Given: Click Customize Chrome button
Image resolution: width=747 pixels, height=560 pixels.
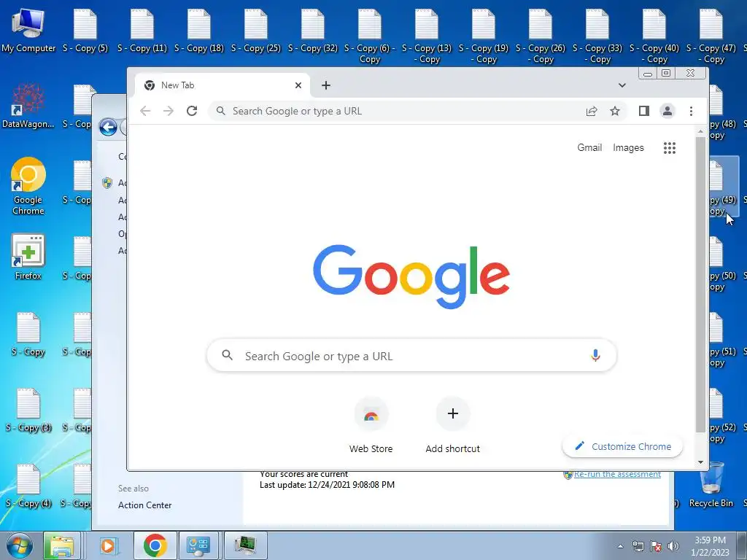Looking at the screenshot, I should [x=622, y=446].
